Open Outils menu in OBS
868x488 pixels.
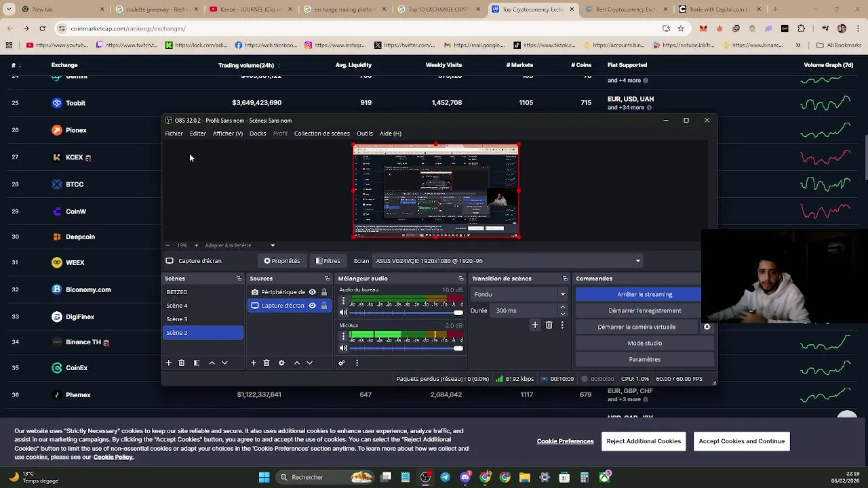click(365, 134)
